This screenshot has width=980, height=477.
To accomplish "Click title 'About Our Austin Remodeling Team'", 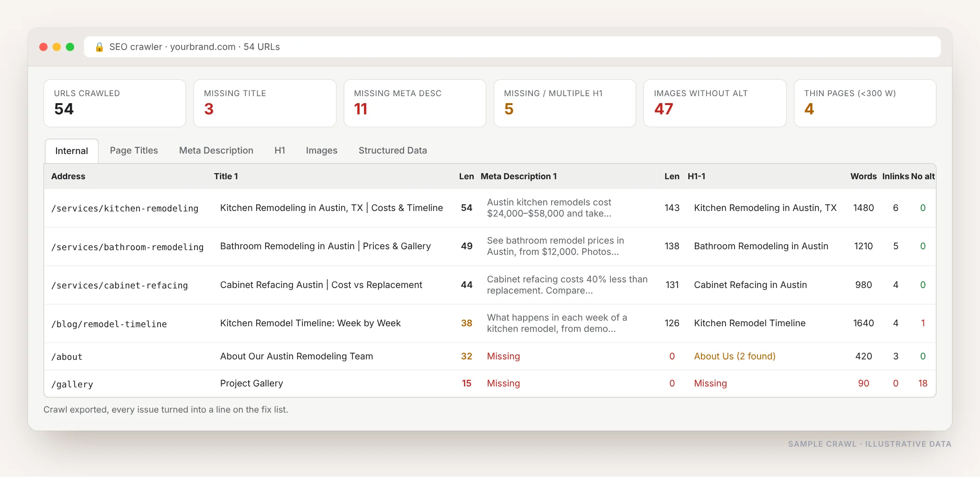I will point(296,356).
